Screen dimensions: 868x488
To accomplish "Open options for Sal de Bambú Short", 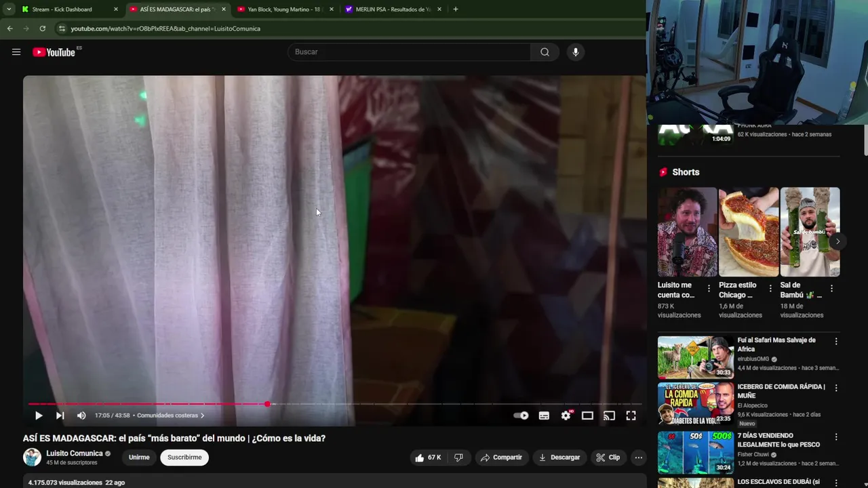I will coord(831,289).
